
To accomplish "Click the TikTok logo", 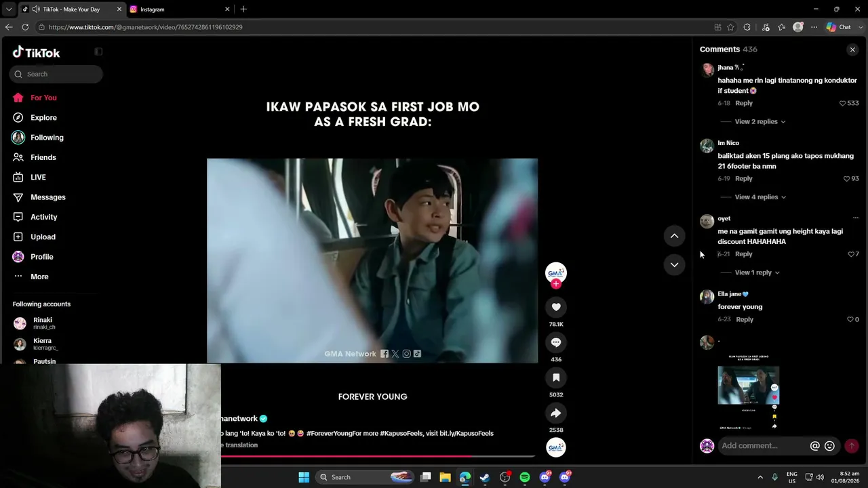I will [36, 52].
